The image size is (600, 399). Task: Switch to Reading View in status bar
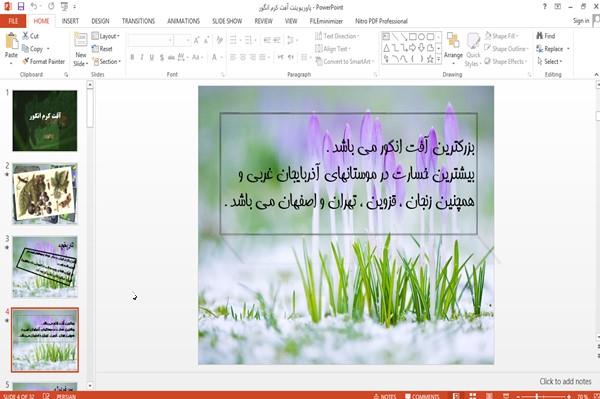[x=489, y=396]
